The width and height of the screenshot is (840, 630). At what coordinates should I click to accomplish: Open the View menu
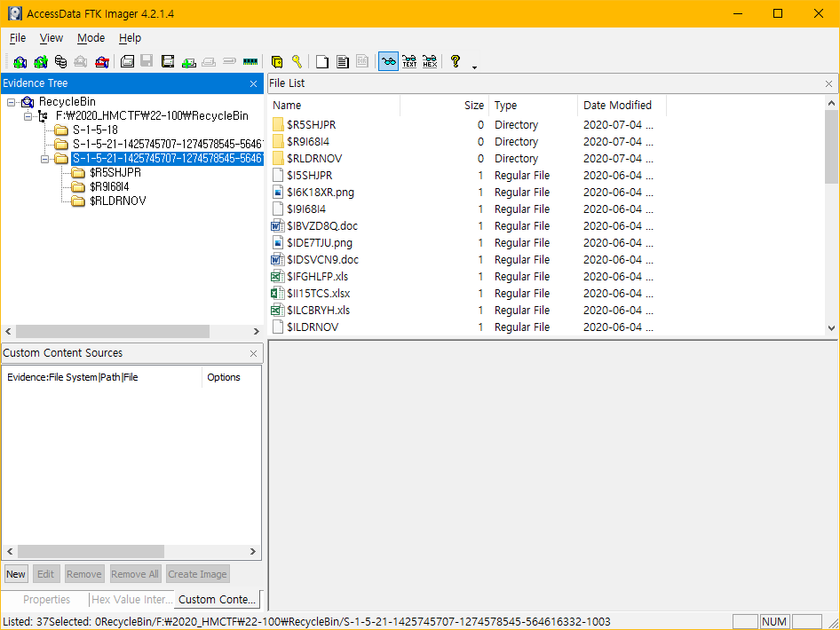(52, 38)
